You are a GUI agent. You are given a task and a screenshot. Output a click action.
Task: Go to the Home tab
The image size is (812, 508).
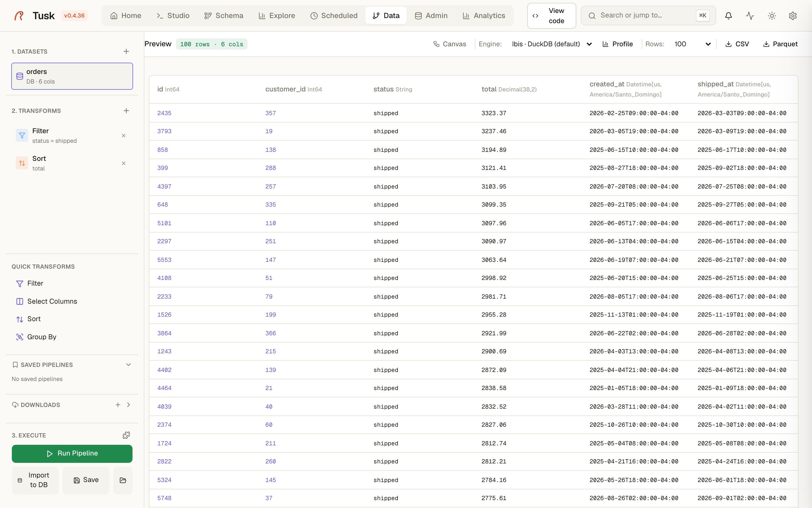click(x=126, y=16)
